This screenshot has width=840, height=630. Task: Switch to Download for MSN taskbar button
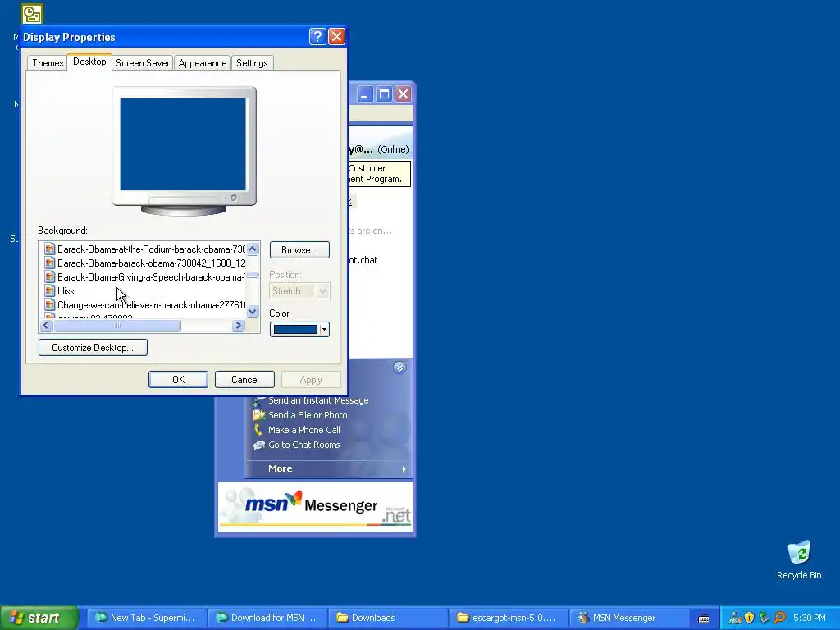pyautogui.click(x=267, y=618)
